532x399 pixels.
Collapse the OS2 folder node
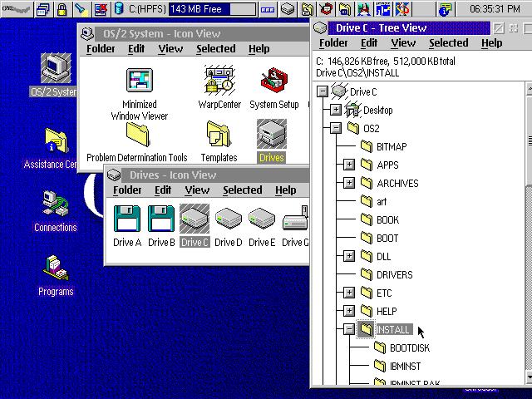[x=335, y=129]
